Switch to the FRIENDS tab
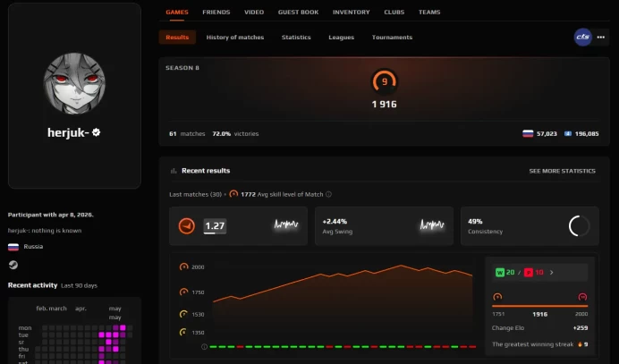 tap(216, 13)
